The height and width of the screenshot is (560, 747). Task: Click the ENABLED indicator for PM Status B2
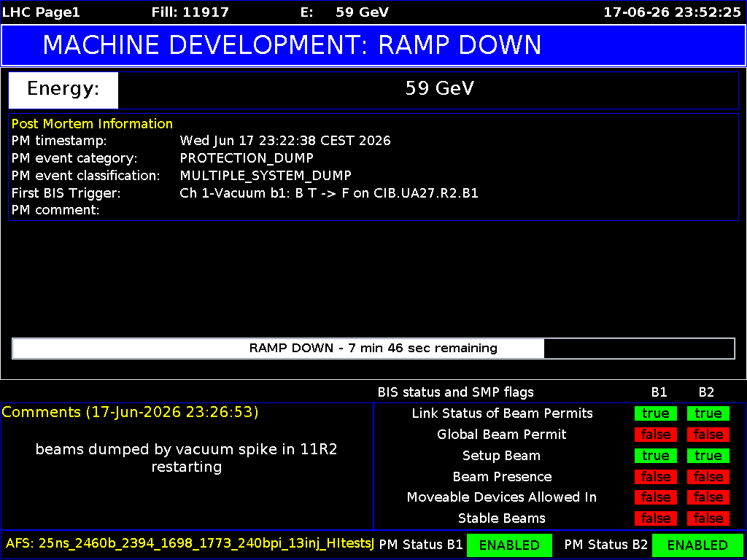pos(698,545)
